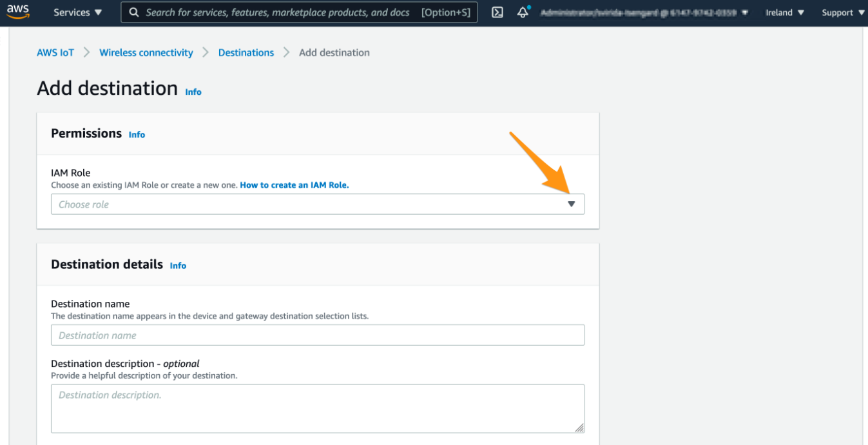868x445 pixels.
Task: Click the 'IAM Role' label
Action: pos(71,173)
